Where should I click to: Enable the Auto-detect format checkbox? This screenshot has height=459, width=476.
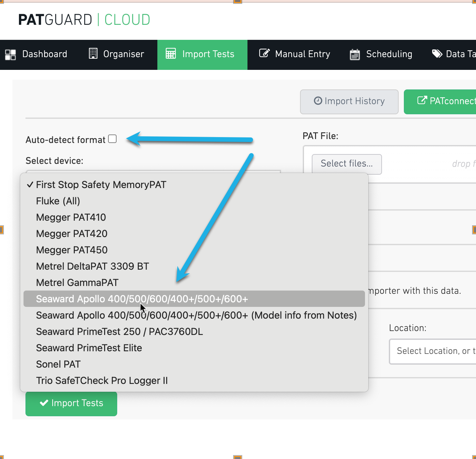pos(112,139)
